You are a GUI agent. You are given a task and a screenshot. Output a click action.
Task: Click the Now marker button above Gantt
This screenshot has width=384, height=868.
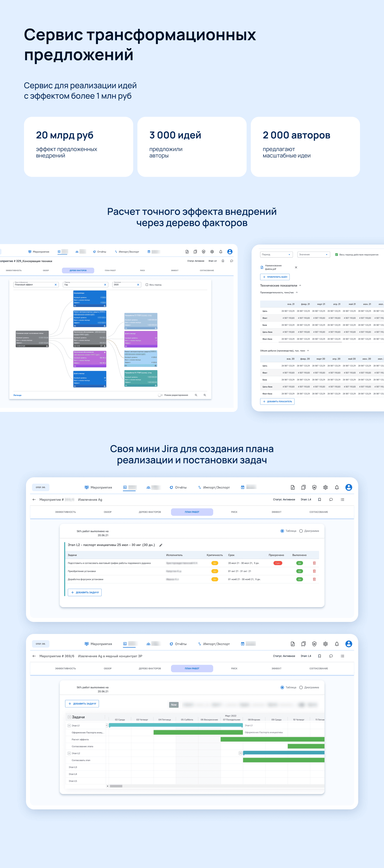[x=173, y=705]
